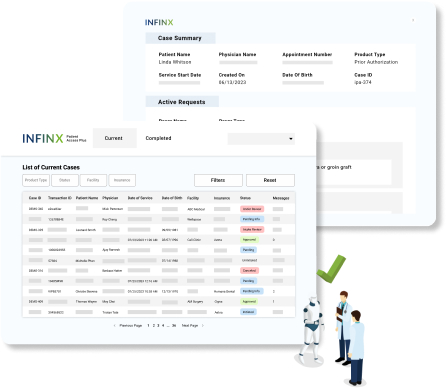The width and height of the screenshot is (446, 388).
Task: Click the Infinx logo in Case Summary window
Action: point(159,22)
